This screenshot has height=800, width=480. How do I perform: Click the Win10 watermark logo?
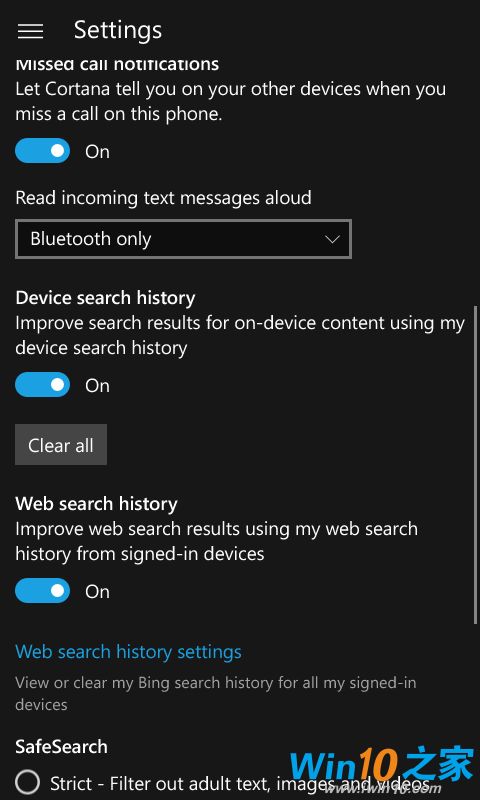coord(381,766)
